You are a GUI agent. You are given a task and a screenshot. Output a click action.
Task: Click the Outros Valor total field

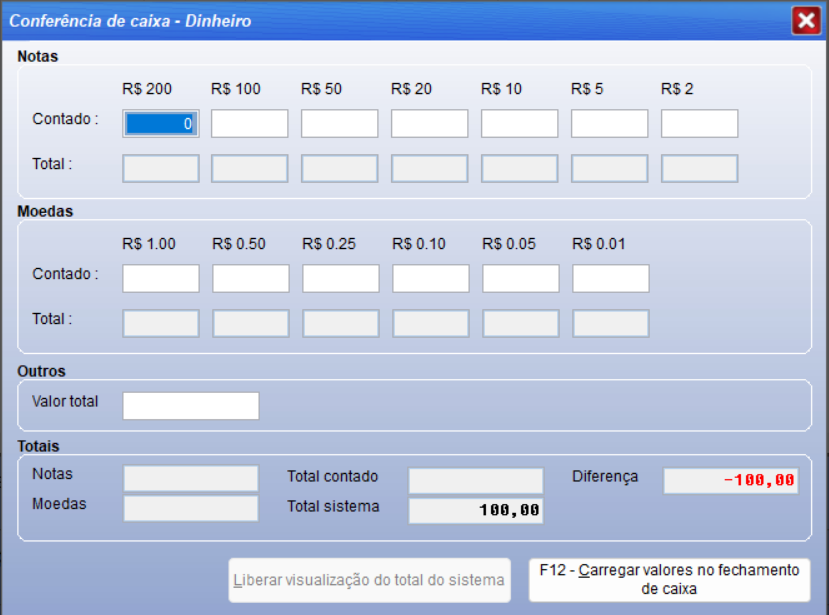click(x=190, y=406)
